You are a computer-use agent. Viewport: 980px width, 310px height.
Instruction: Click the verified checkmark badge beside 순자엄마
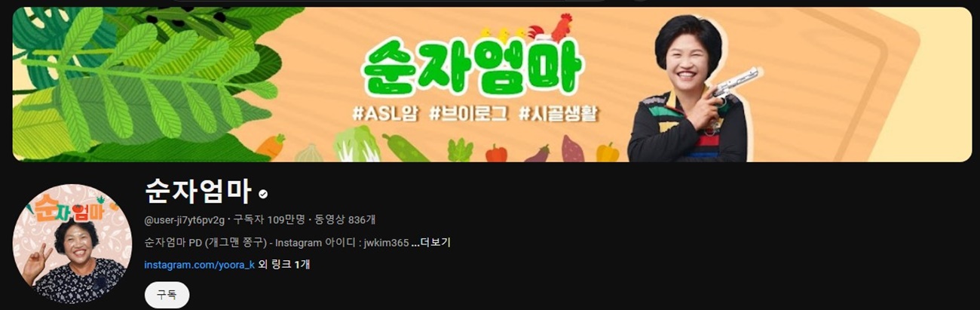(x=263, y=194)
